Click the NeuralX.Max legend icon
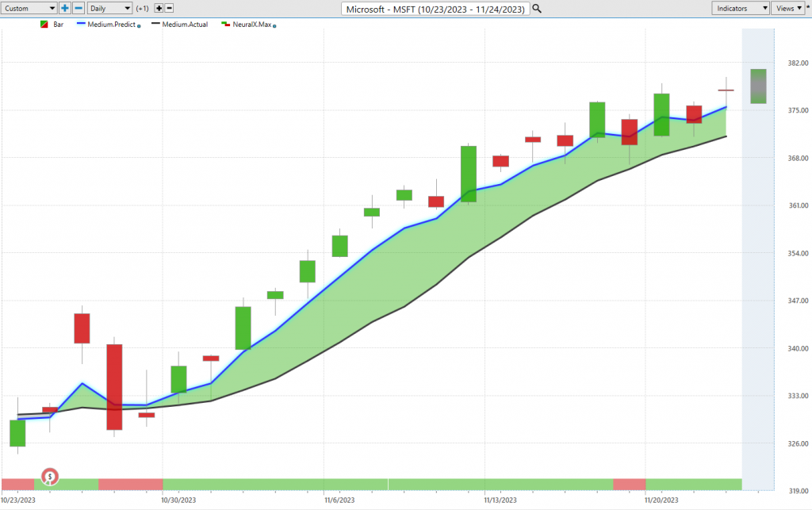This screenshot has height=510, width=812. pyautogui.click(x=225, y=24)
